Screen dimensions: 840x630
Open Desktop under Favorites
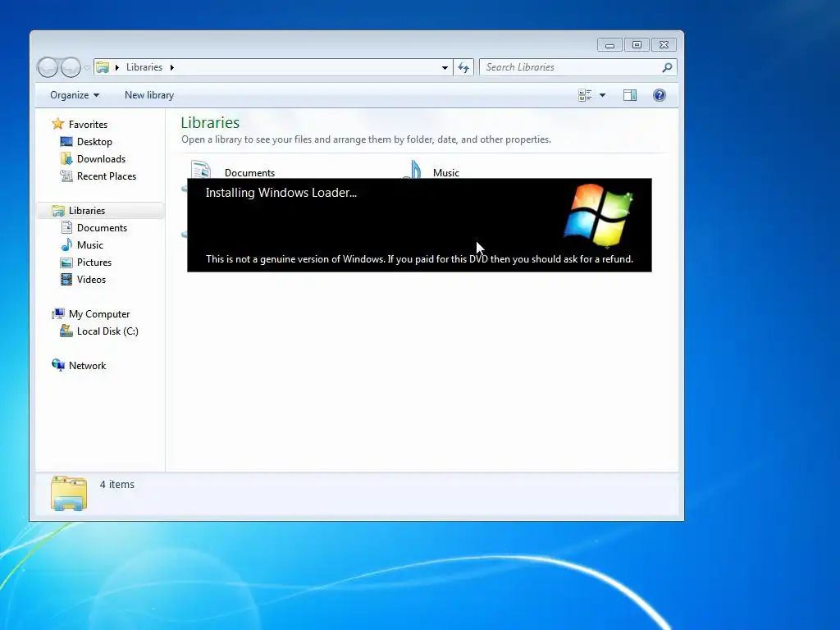tap(94, 142)
